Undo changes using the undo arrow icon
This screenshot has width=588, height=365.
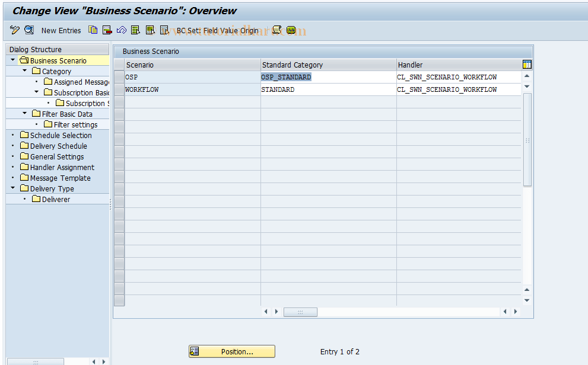121,30
